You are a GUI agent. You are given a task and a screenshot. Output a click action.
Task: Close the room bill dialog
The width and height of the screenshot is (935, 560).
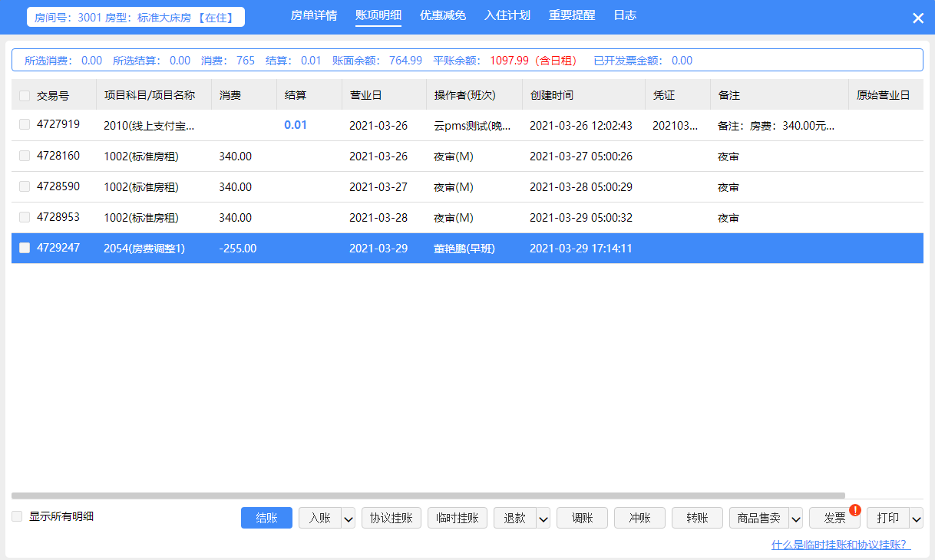[x=918, y=18]
